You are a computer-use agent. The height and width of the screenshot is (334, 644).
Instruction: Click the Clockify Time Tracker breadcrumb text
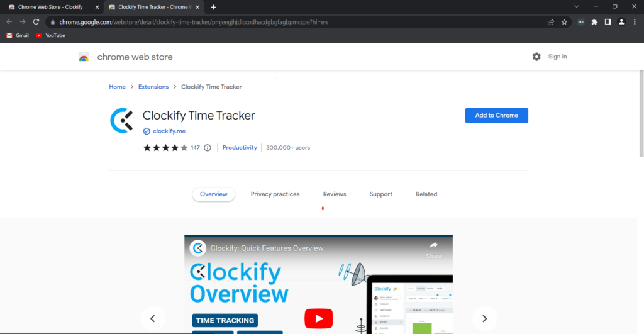click(x=211, y=87)
